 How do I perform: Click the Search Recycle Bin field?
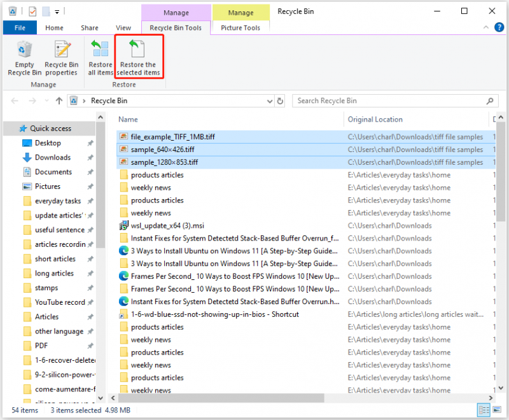click(x=389, y=101)
